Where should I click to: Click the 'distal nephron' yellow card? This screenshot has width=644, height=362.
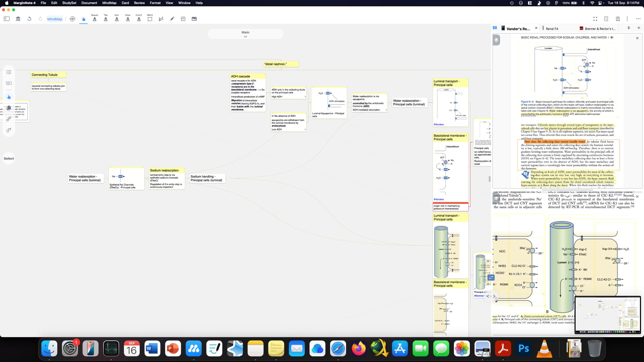coord(281,64)
